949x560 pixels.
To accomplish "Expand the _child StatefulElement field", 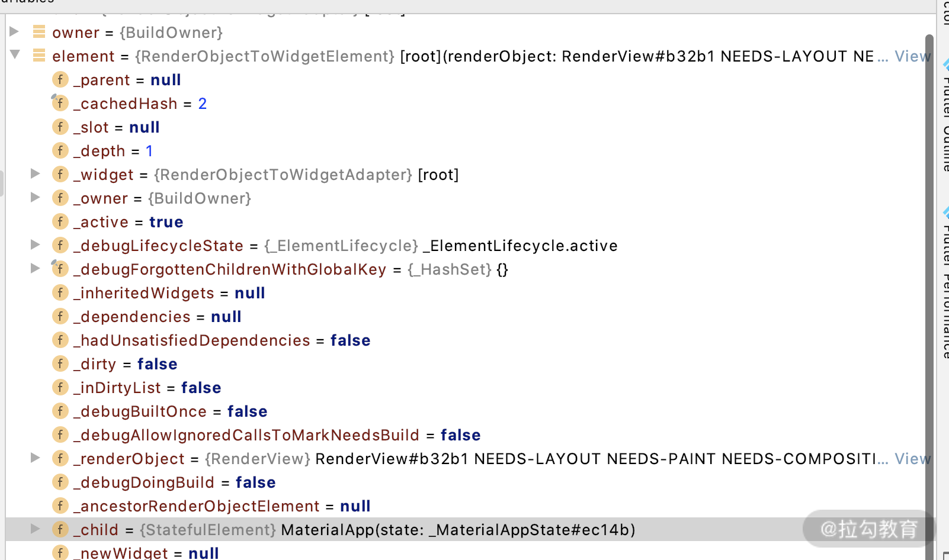I will click(35, 529).
